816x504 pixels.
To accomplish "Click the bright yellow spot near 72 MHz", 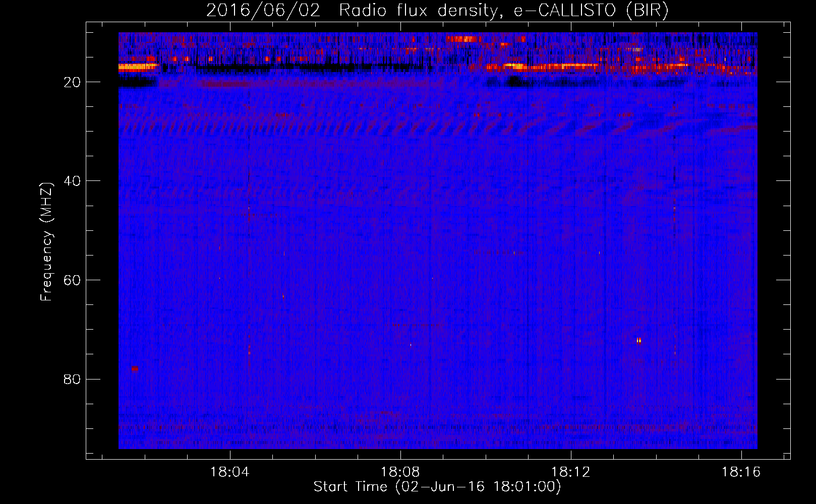I will pos(639,340).
